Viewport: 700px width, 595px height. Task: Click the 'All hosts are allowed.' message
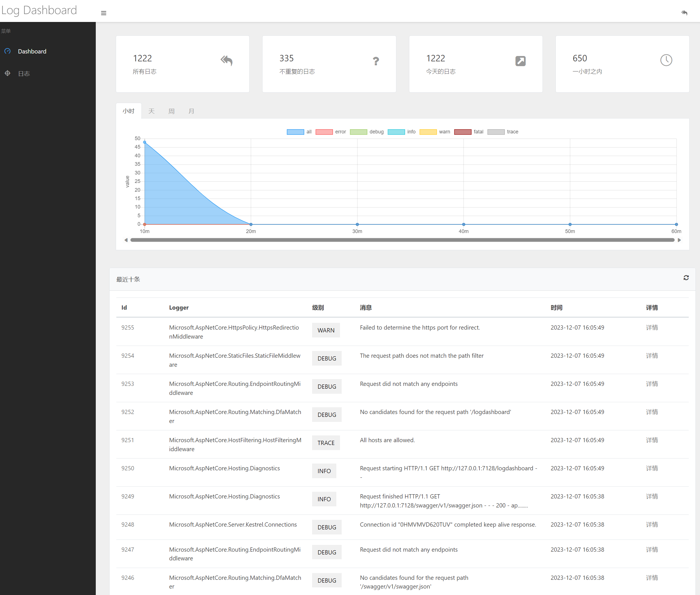387,440
